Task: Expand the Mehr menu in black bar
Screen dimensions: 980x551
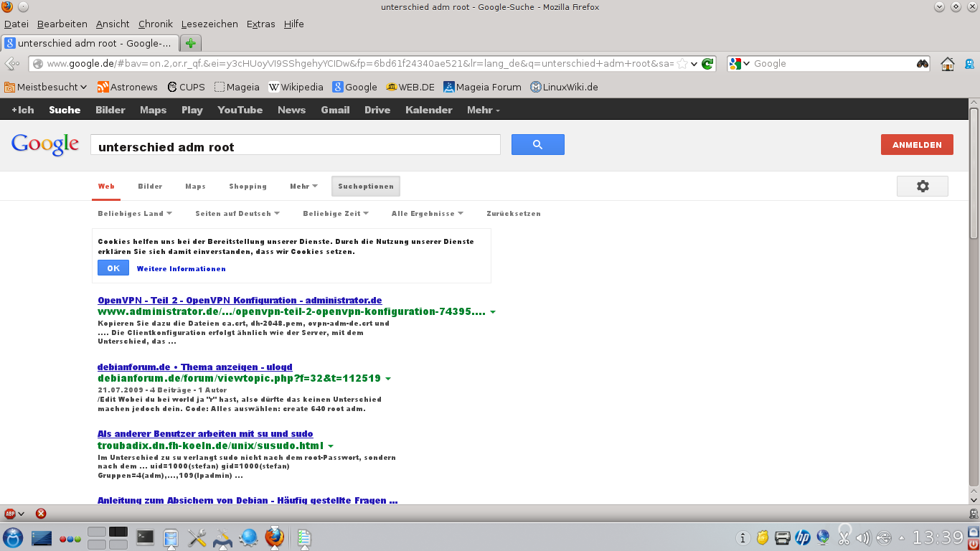Action: tap(483, 110)
